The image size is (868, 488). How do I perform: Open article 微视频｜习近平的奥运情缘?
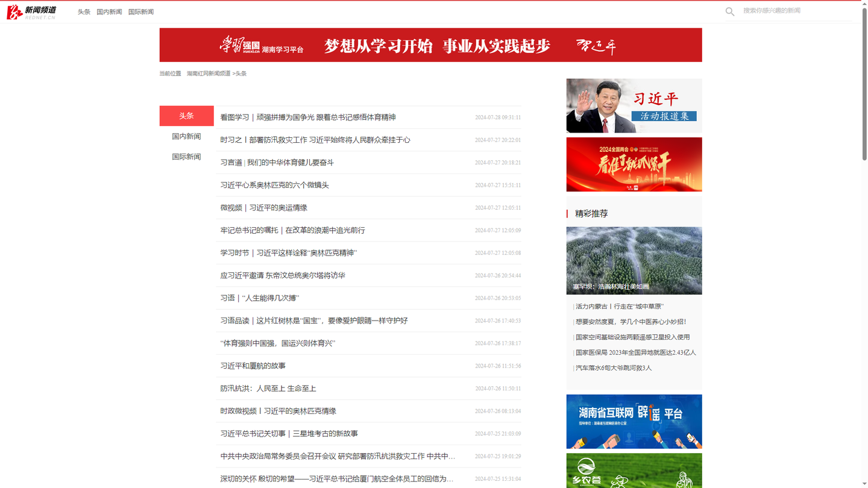[263, 208]
